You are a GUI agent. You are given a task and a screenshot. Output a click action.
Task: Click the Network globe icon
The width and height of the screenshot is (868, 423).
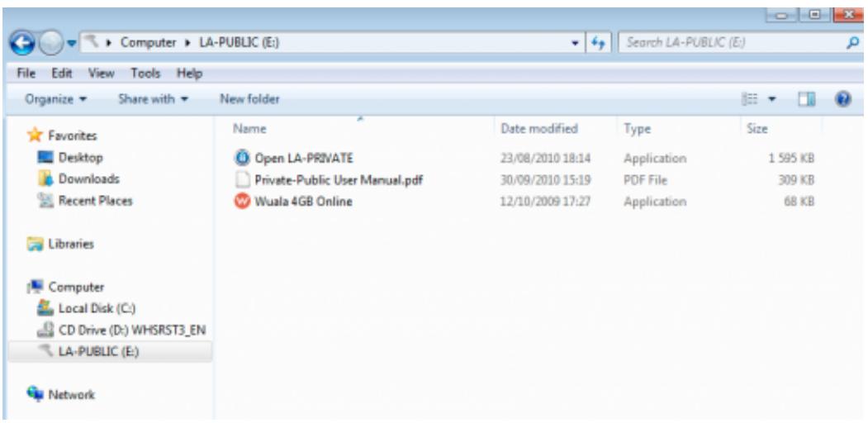[36, 394]
